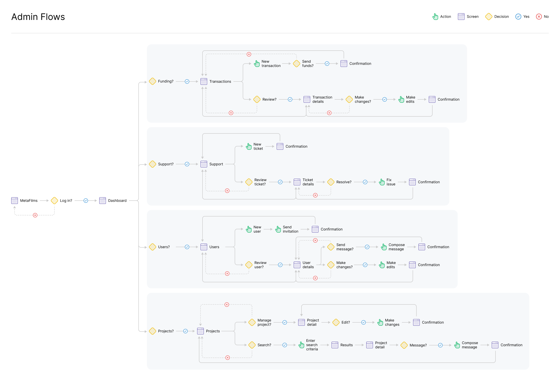The width and height of the screenshot is (560, 392).
Task: Click the No marker above New transaction
Action: [249, 54]
